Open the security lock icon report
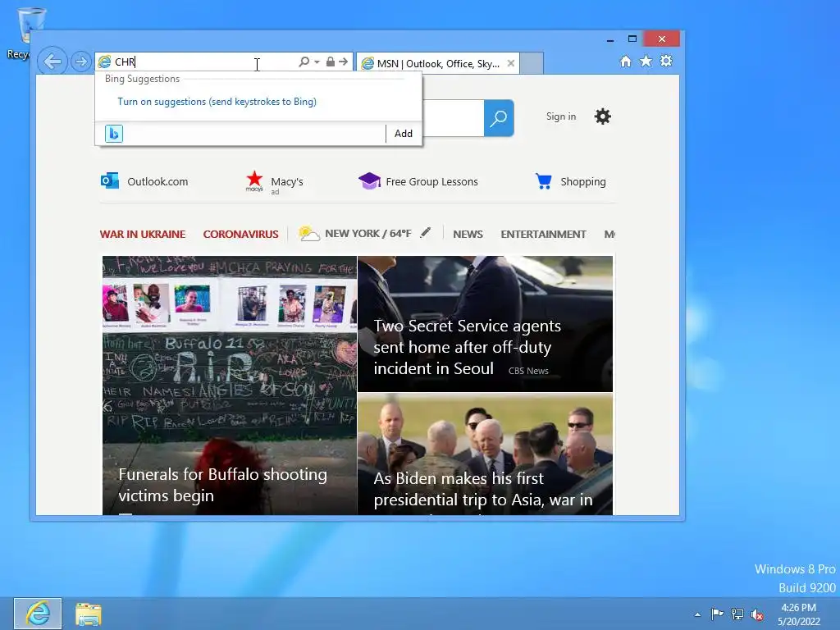Viewport: 840px width, 630px height. point(331,62)
